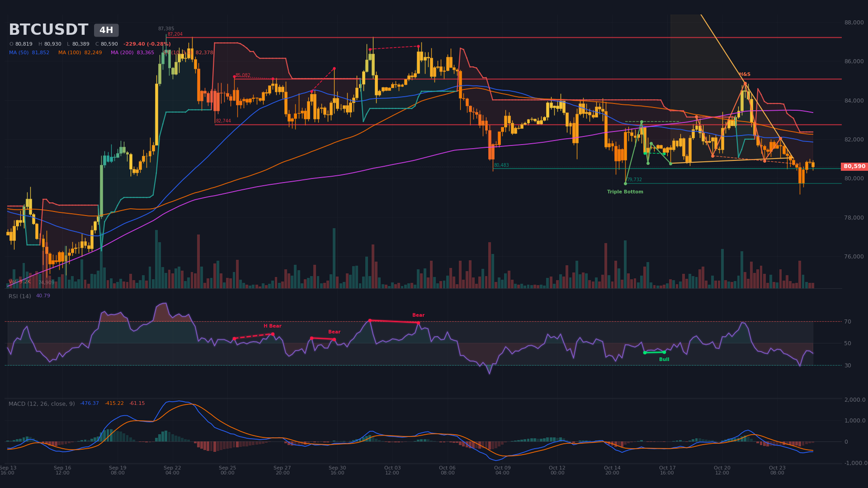This screenshot has height=488, width=868.
Task: Click the open price O 80,819 value
Action: point(21,44)
